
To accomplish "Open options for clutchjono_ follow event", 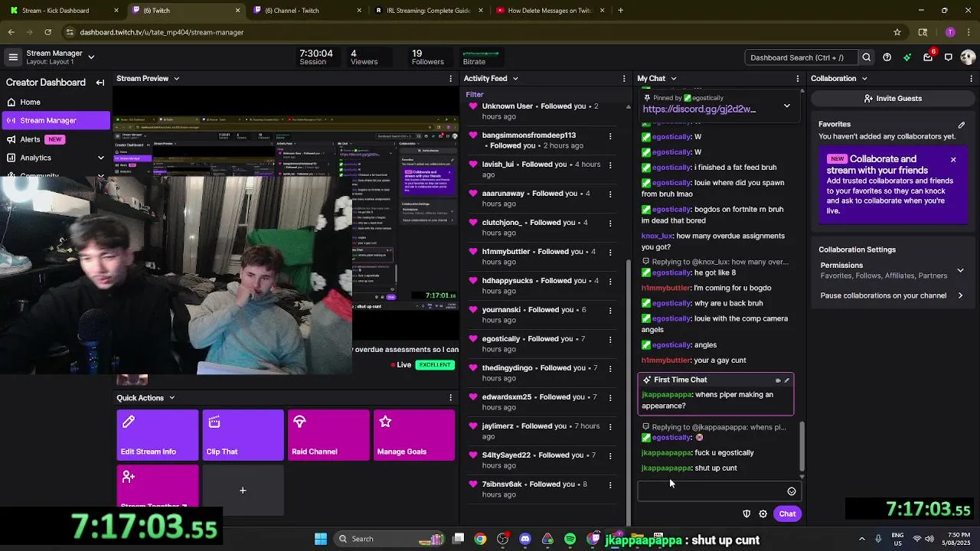I will click(610, 223).
